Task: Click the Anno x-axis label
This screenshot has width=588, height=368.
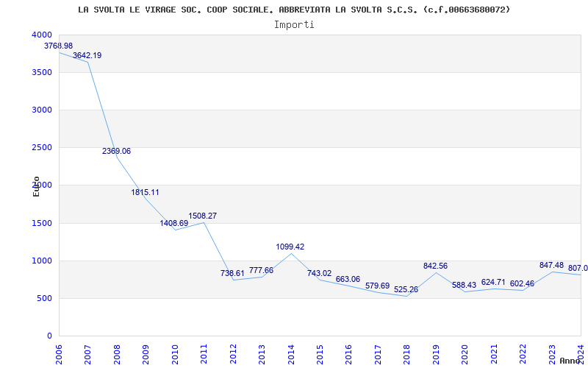Action: click(x=570, y=361)
